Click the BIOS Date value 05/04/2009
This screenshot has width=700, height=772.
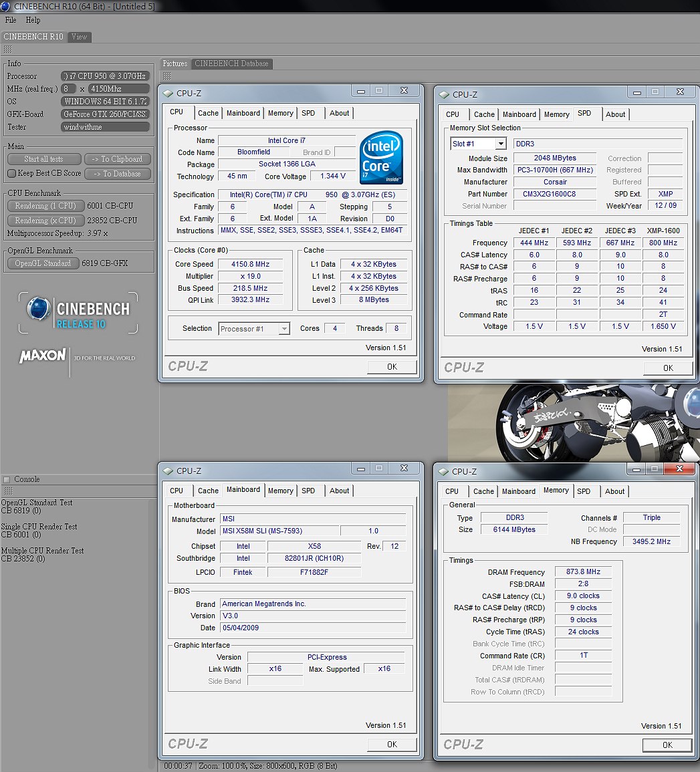click(x=313, y=628)
